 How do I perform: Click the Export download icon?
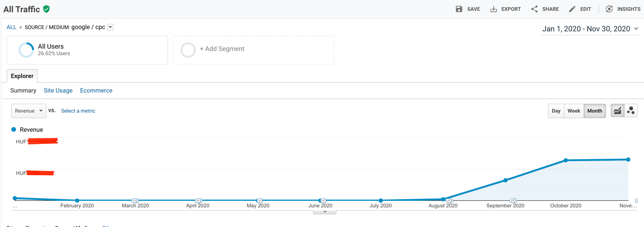pyautogui.click(x=493, y=9)
